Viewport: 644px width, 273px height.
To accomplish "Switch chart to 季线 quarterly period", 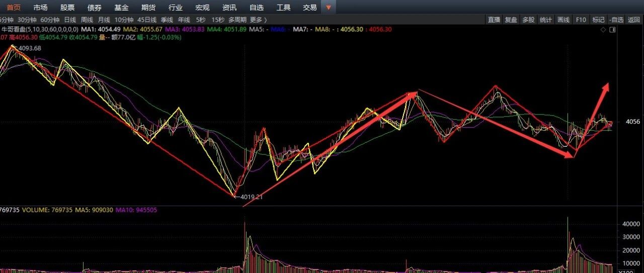I will [167, 20].
